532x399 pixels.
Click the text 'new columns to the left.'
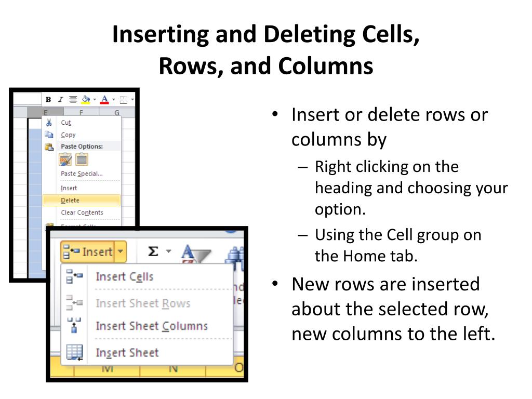[x=393, y=334]
